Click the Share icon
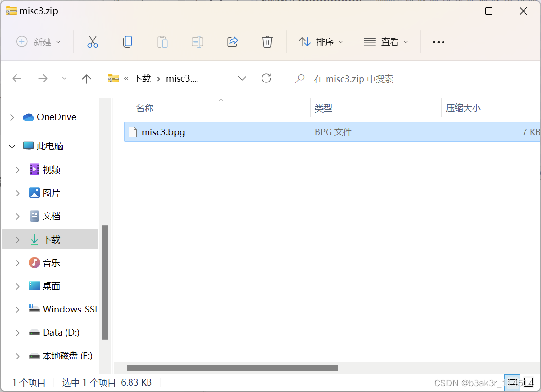Image resolution: width=541 pixels, height=392 pixels. tap(232, 42)
